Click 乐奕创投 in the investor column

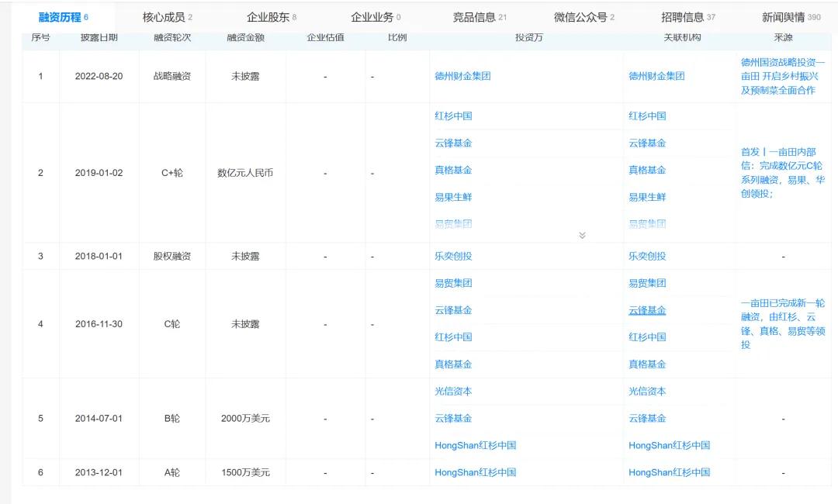tap(453, 257)
